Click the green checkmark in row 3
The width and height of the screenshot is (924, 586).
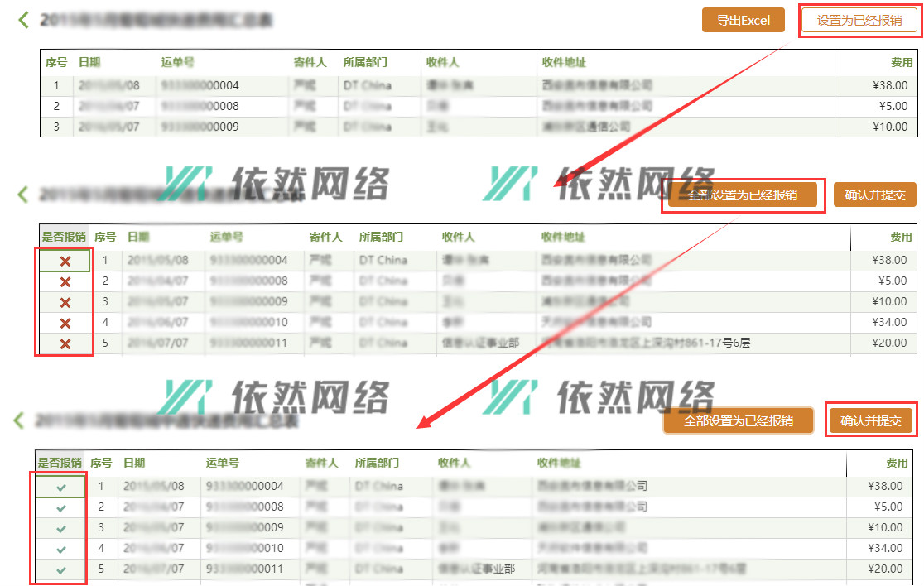pos(60,528)
